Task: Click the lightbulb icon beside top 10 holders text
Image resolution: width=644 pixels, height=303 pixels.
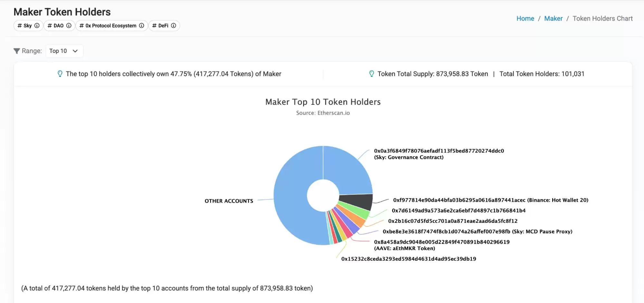Action: tap(60, 74)
